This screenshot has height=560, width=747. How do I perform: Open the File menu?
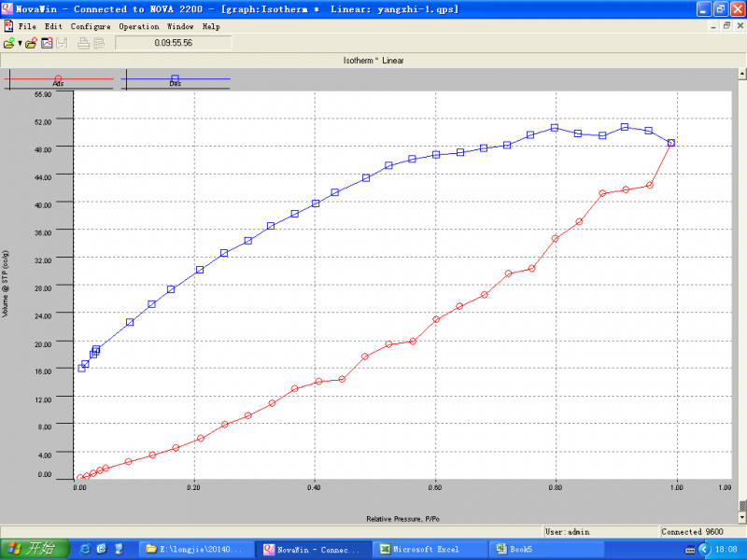(27, 26)
